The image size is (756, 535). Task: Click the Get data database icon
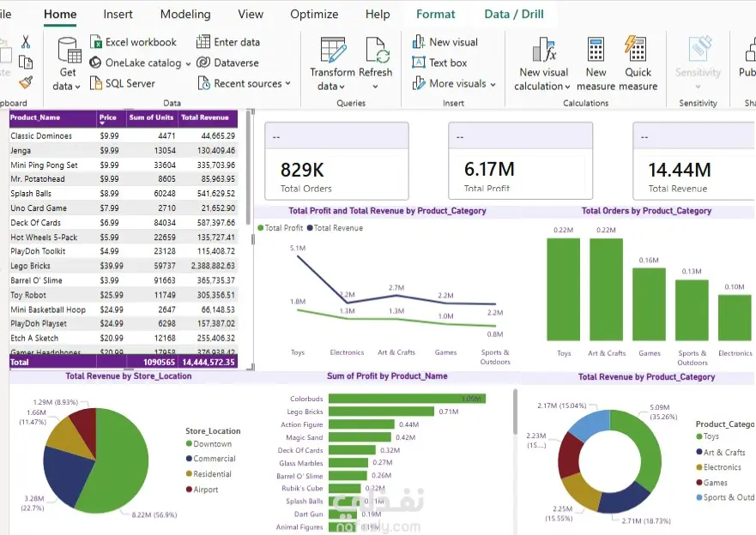click(x=69, y=50)
